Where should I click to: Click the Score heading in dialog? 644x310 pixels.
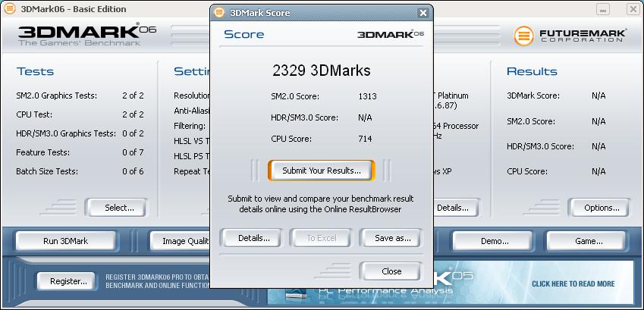pos(244,35)
